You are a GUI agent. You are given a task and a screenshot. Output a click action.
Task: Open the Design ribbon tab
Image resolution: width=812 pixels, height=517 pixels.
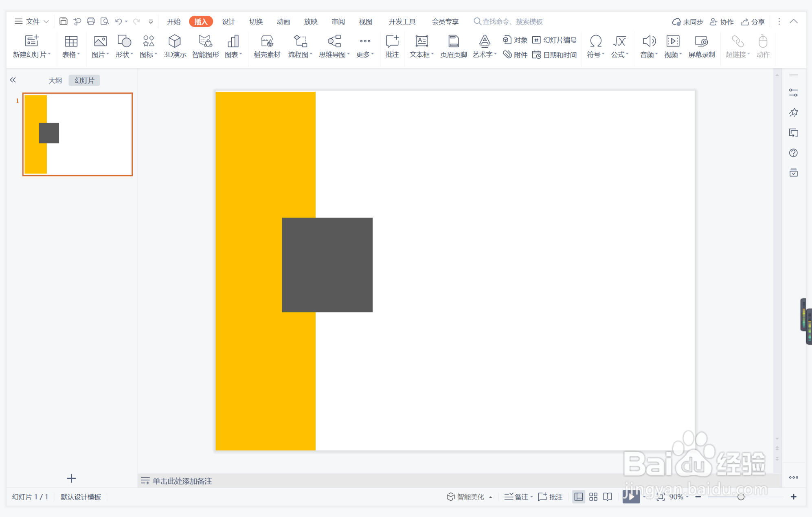pyautogui.click(x=228, y=22)
